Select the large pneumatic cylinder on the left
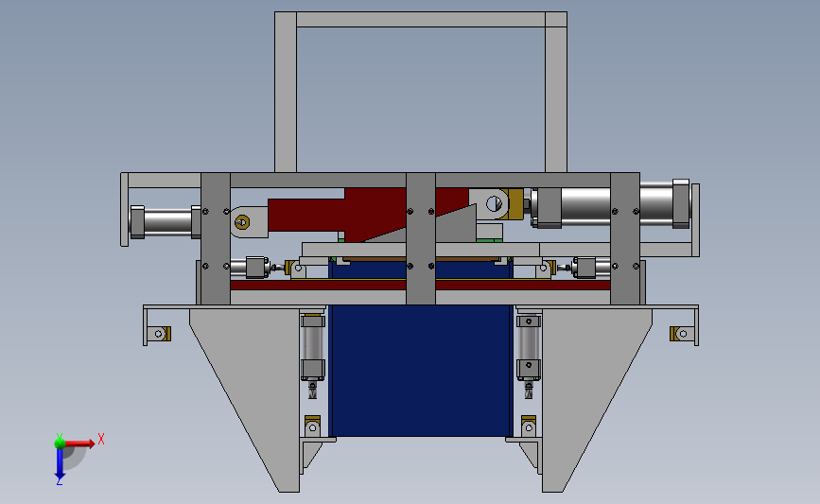 (166, 222)
